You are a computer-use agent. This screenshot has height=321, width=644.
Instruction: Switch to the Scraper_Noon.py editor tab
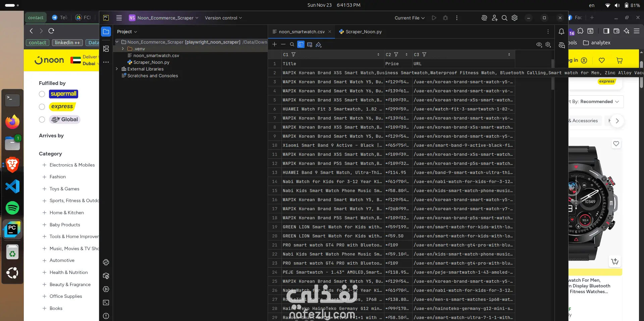click(361, 32)
